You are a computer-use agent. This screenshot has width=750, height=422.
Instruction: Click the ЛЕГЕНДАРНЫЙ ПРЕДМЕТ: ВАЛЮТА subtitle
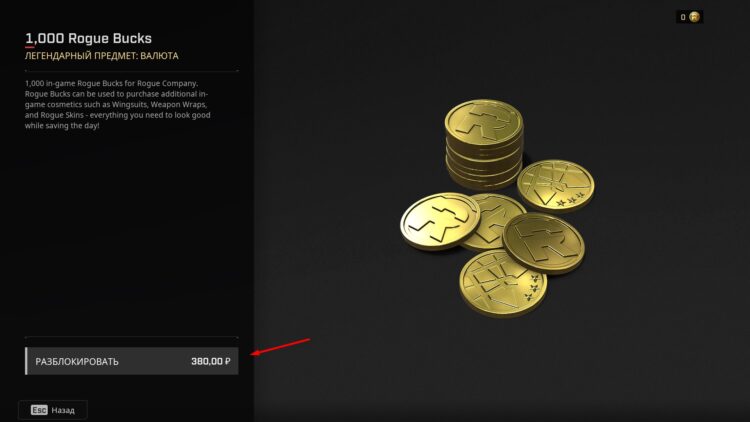pos(101,56)
